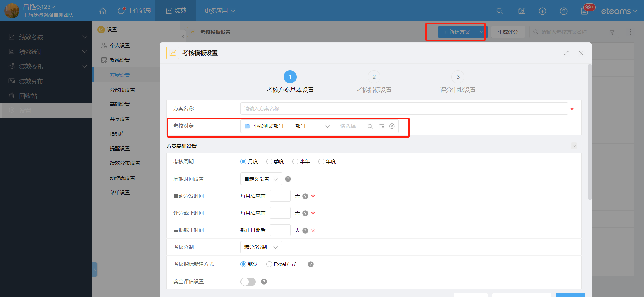Image resolution: width=644 pixels, height=297 pixels.
Task: Click the search icon in 考核对象 field
Action: (x=370, y=126)
